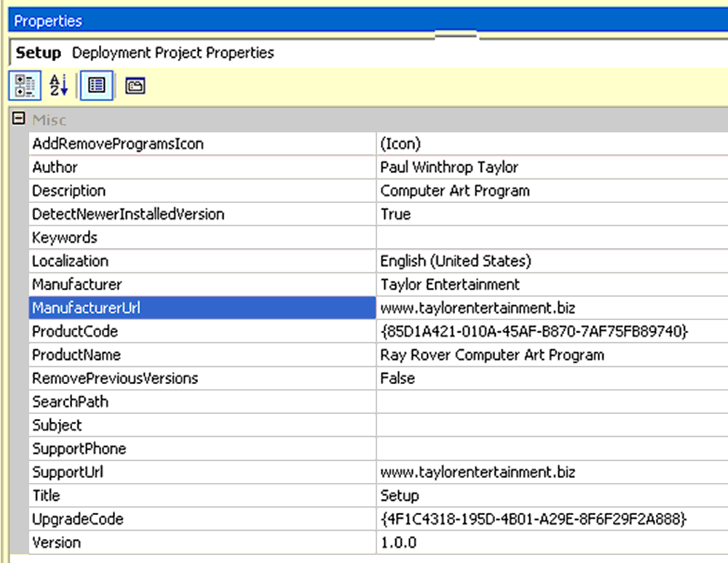Click the RemovePreviousVersions property name
The image size is (728, 563).
pyautogui.click(x=202, y=378)
